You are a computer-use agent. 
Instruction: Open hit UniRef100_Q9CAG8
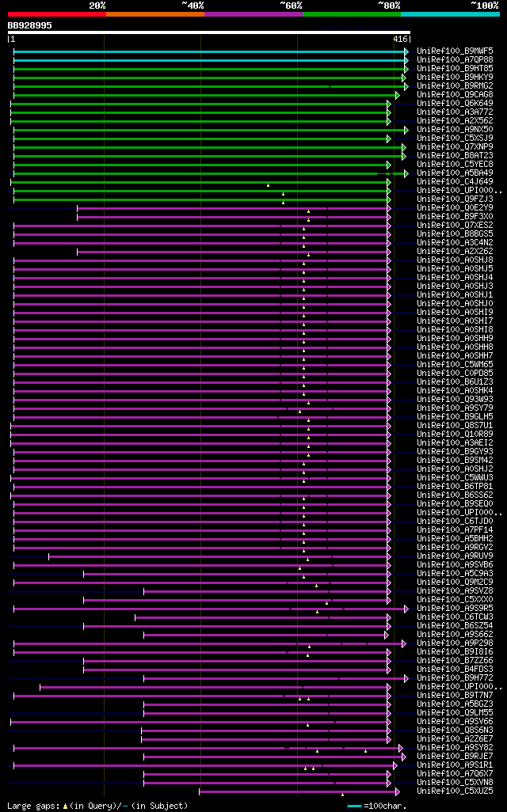[x=456, y=95]
